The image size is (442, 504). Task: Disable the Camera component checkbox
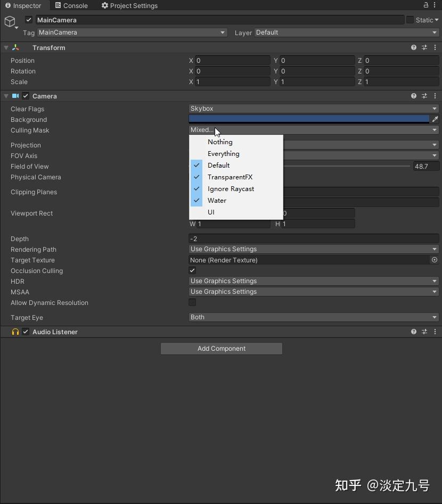click(26, 96)
